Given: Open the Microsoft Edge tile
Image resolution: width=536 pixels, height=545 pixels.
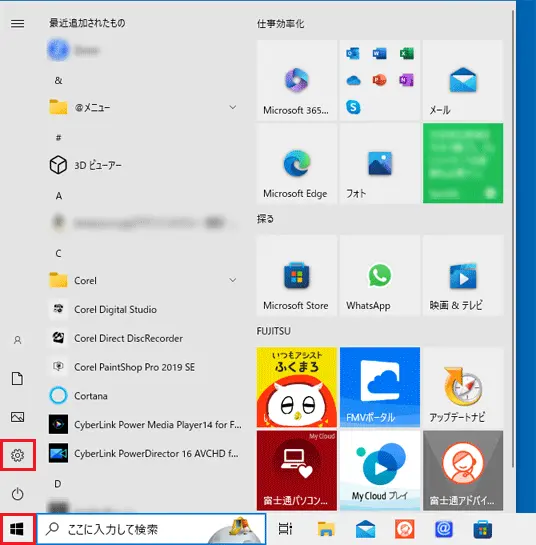Looking at the screenshot, I should [297, 163].
